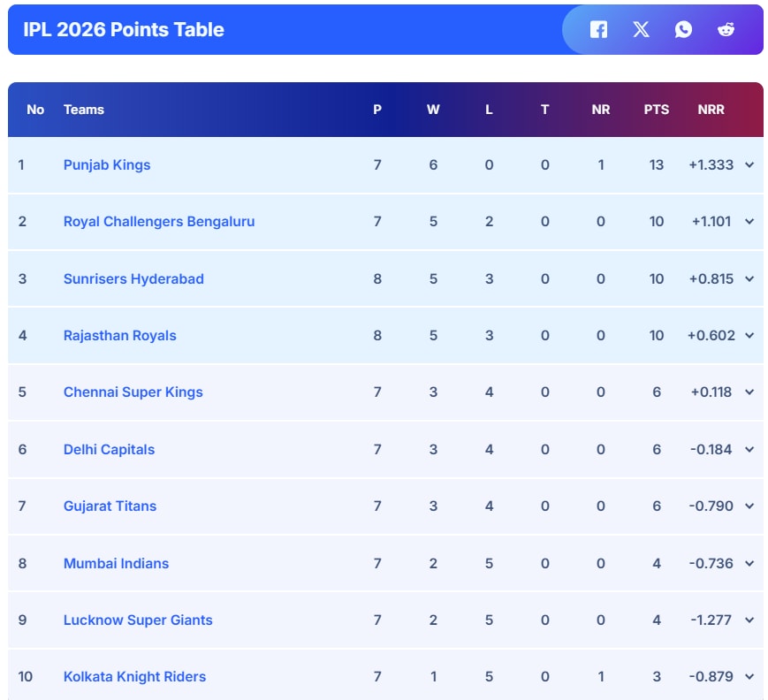Share the points table on Facebook
The image size is (768, 700).
598,29
